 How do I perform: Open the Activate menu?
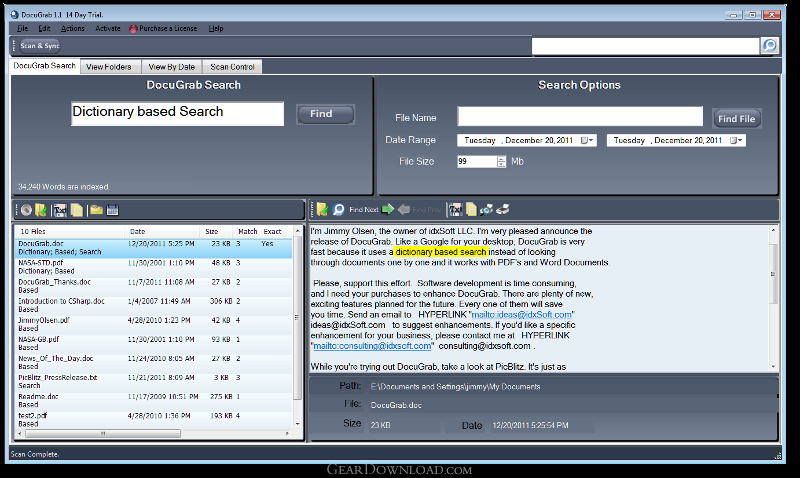[108, 29]
